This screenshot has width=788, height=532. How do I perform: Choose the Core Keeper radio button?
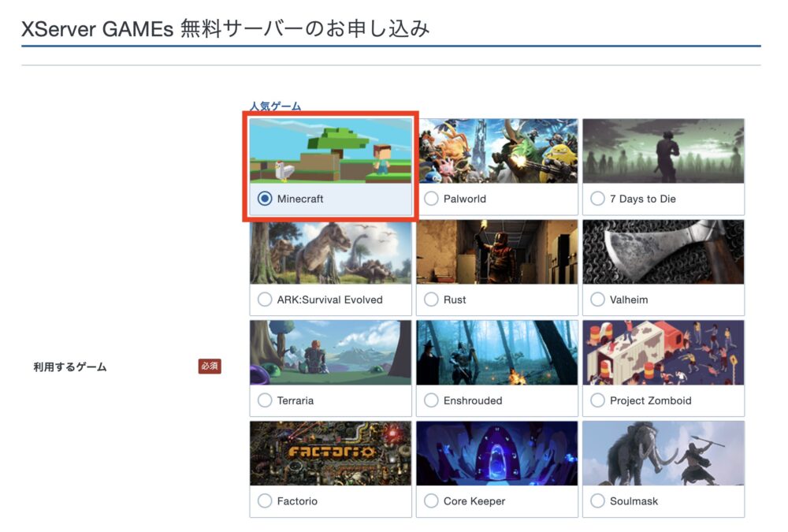(431, 501)
